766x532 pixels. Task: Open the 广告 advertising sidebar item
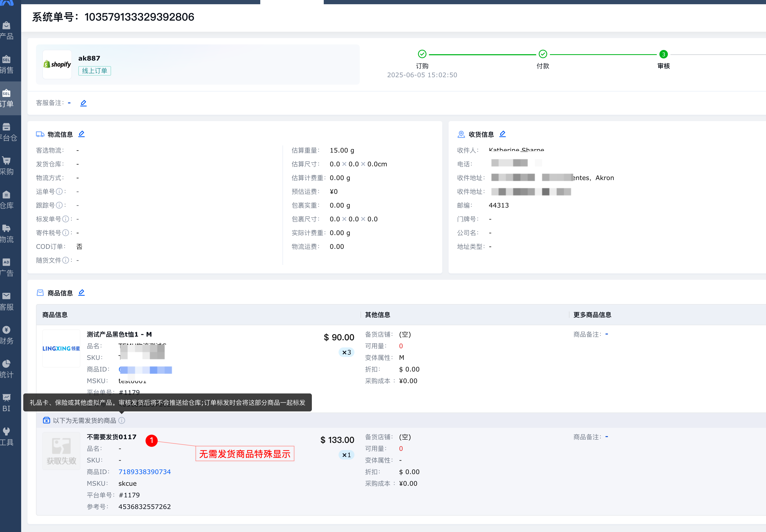click(x=7, y=268)
